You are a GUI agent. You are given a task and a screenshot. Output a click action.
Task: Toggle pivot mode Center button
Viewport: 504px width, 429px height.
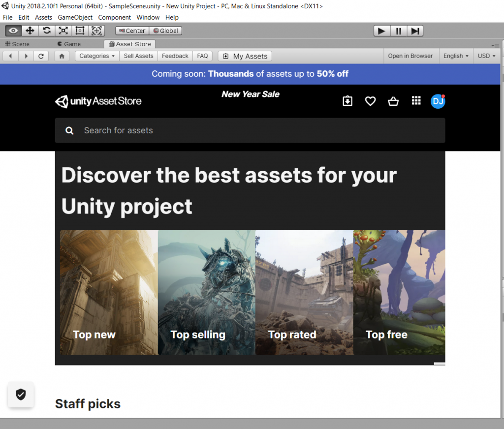click(132, 31)
